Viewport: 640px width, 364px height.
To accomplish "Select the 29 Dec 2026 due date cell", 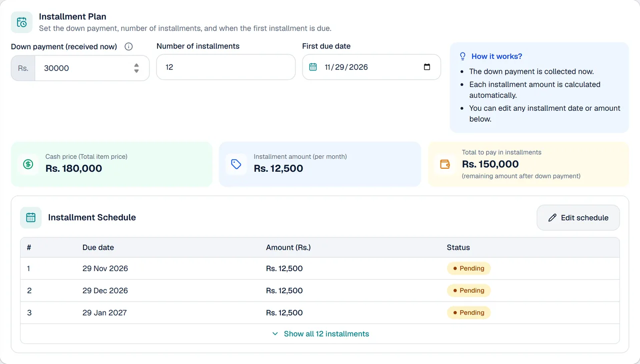I will click(x=105, y=291).
